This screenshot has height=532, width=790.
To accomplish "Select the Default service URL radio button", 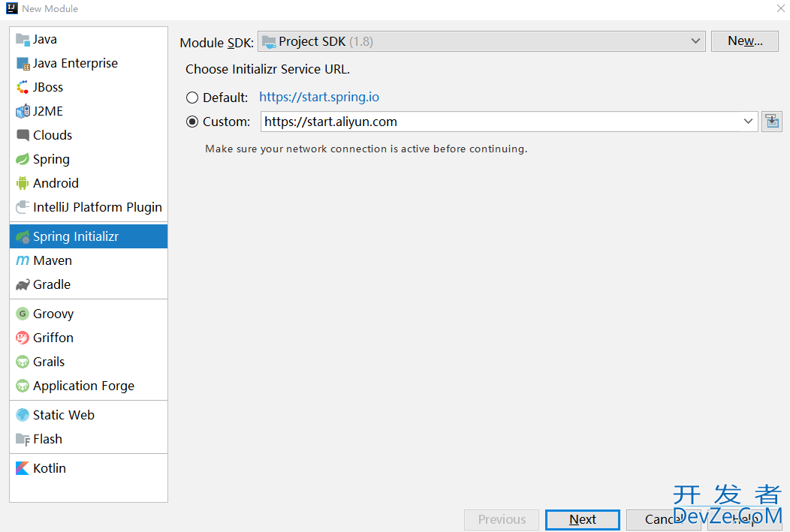I will (192, 98).
